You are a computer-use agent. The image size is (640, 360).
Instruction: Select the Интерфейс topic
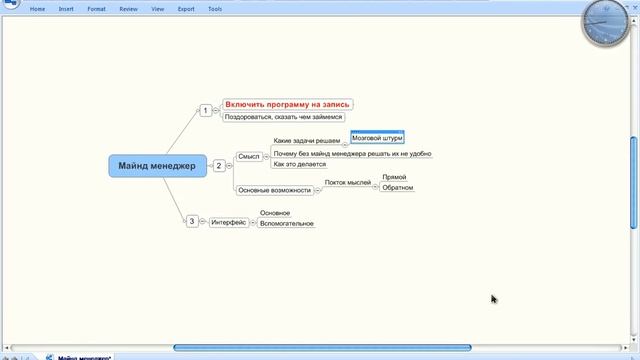[229, 222]
